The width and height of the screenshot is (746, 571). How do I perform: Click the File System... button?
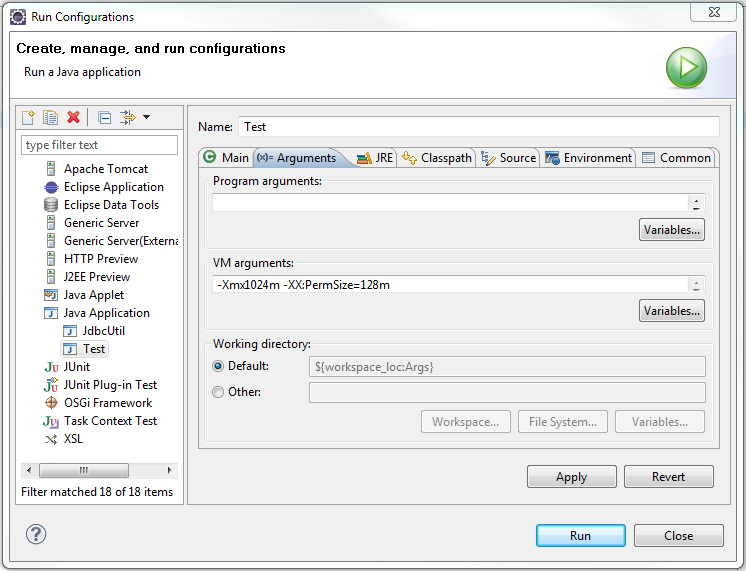pos(563,422)
